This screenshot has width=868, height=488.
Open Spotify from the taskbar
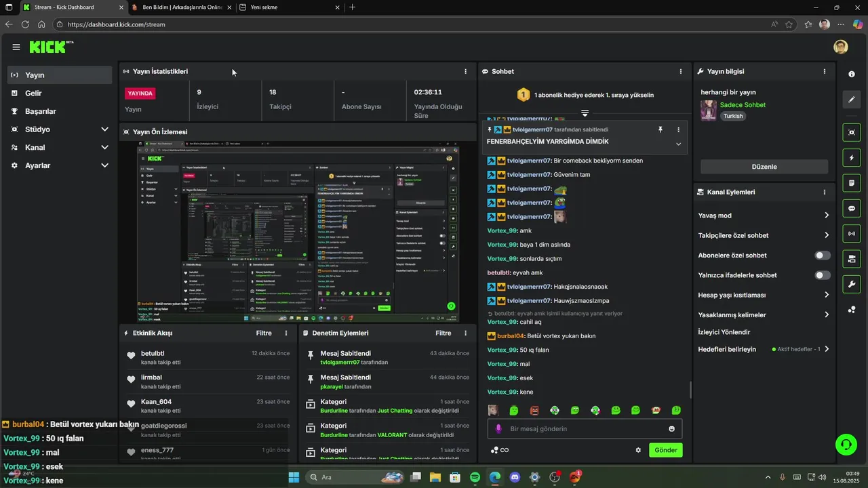tap(475, 477)
